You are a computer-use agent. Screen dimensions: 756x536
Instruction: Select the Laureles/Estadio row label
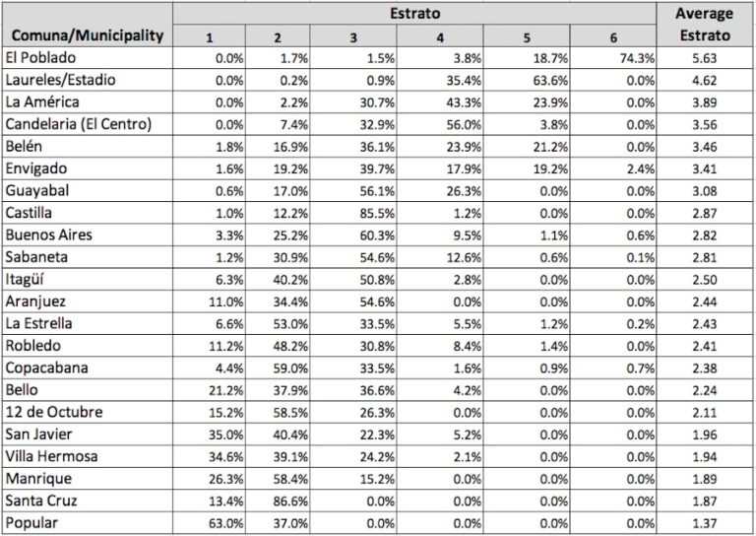tap(54, 80)
